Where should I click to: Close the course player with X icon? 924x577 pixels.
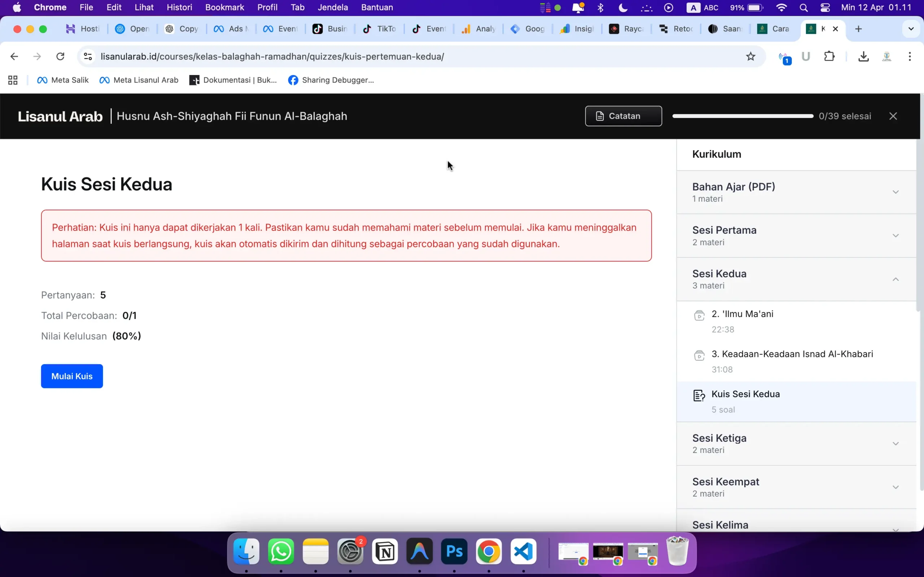tap(893, 116)
